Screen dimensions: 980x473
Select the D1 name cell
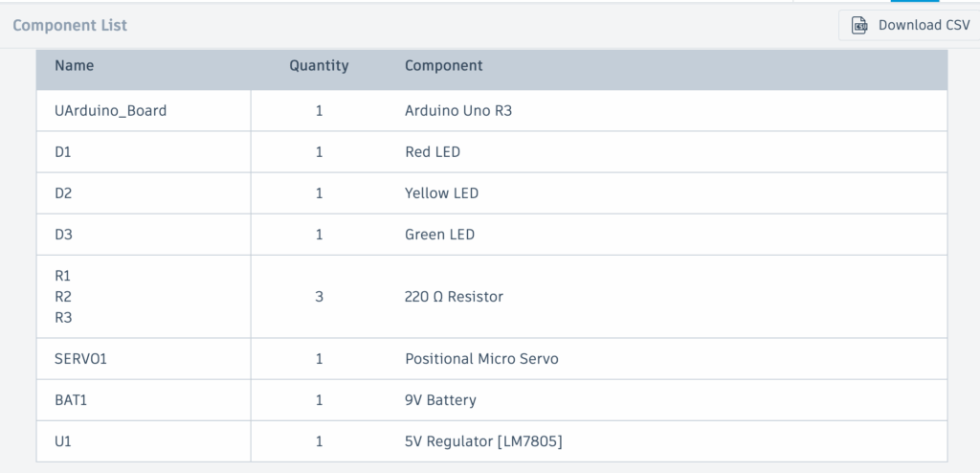[63, 152]
